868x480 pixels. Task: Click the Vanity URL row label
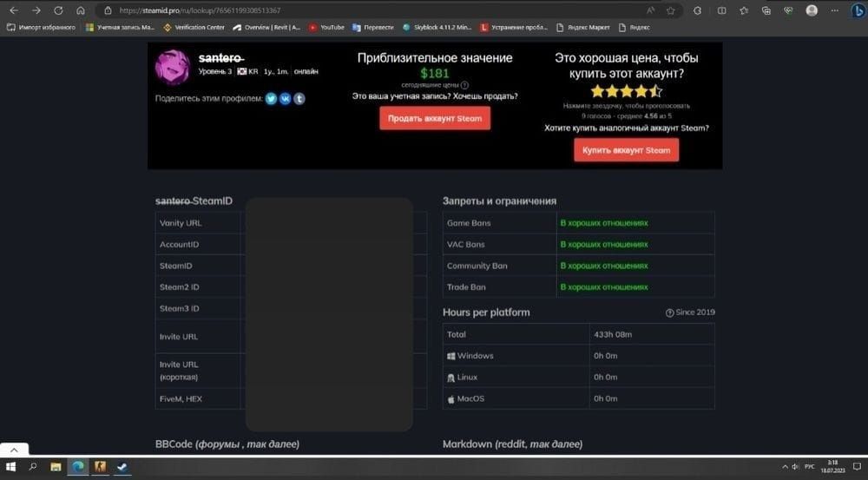coord(181,223)
